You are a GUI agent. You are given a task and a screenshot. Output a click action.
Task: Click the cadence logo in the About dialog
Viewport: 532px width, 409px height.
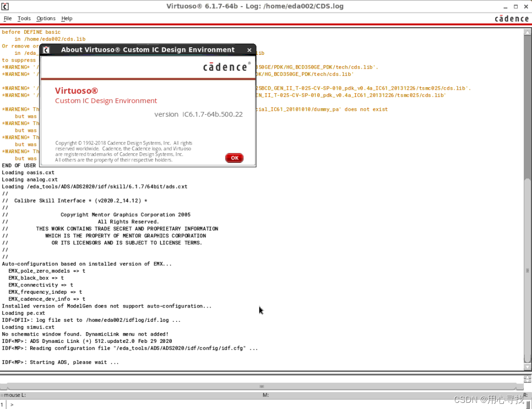[x=227, y=67]
